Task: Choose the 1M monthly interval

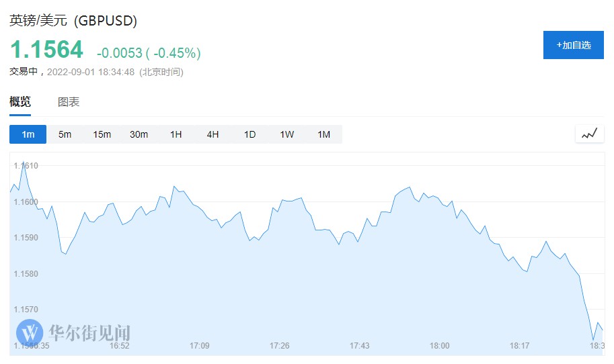Action: point(323,134)
